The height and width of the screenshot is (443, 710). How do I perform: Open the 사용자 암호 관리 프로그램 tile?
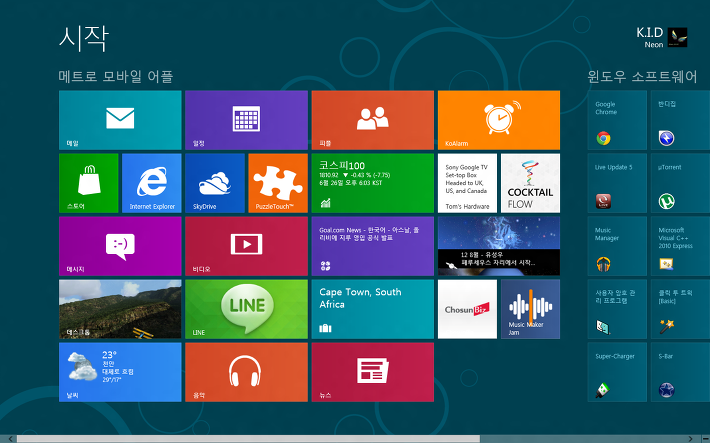(x=617, y=309)
